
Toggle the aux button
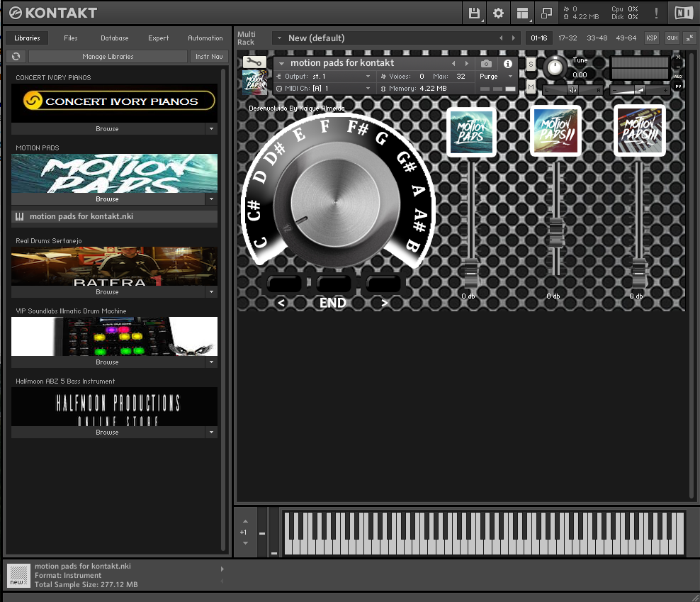pos(672,38)
